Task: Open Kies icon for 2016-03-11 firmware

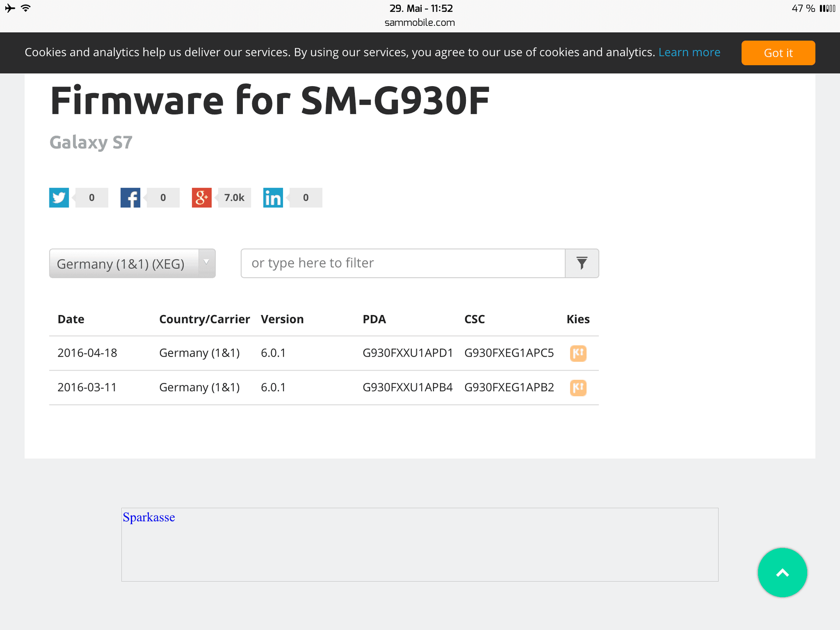Action: point(578,388)
